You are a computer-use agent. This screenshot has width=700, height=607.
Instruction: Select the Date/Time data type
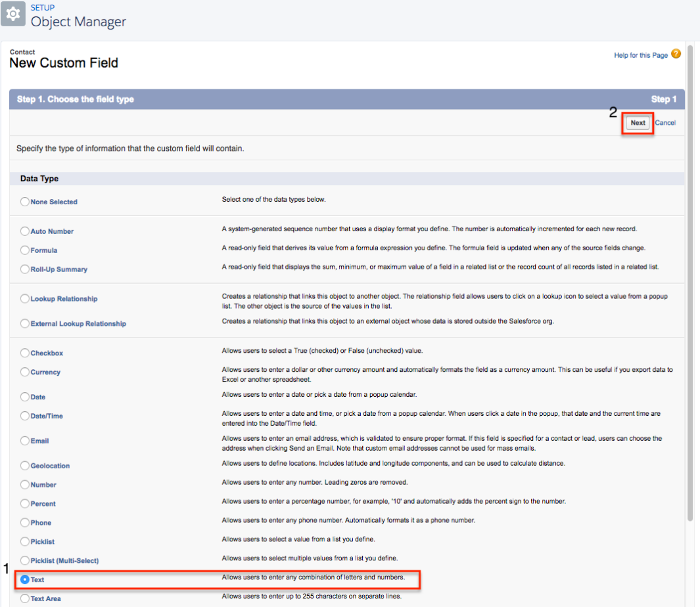tap(24, 416)
